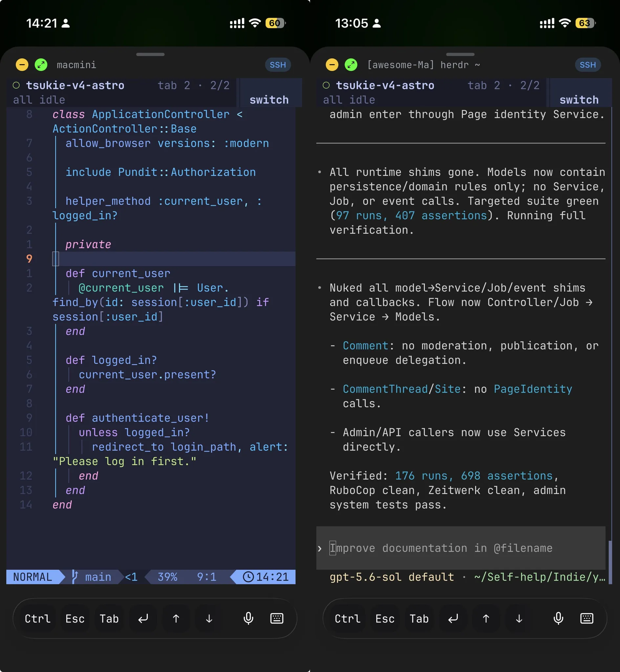
Task: Tap the down arrow key in right phone toolbar
Action: click(519, 619)
